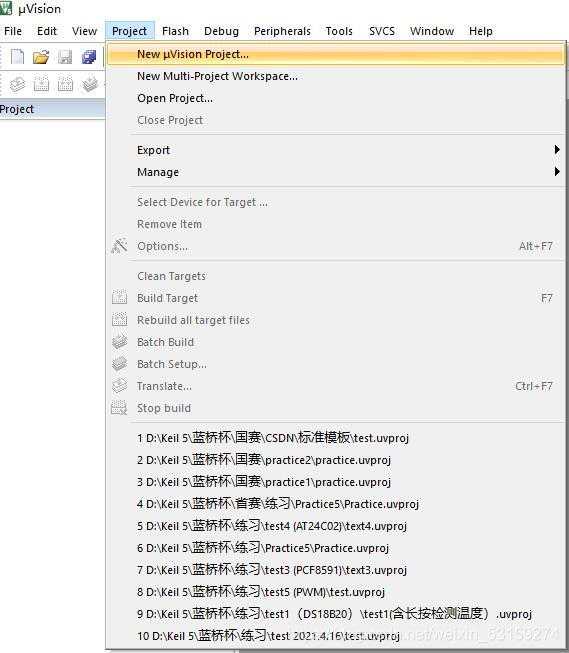569x653 pixels.
Task: Click the Batch Build menu entry
Action: [336, 342]
